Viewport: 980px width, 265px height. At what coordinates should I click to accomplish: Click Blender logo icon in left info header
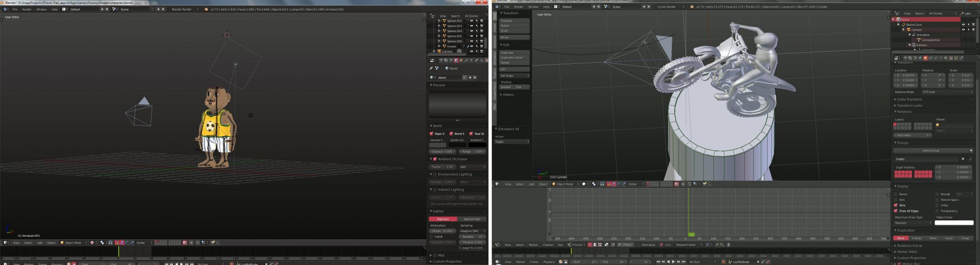206,9
